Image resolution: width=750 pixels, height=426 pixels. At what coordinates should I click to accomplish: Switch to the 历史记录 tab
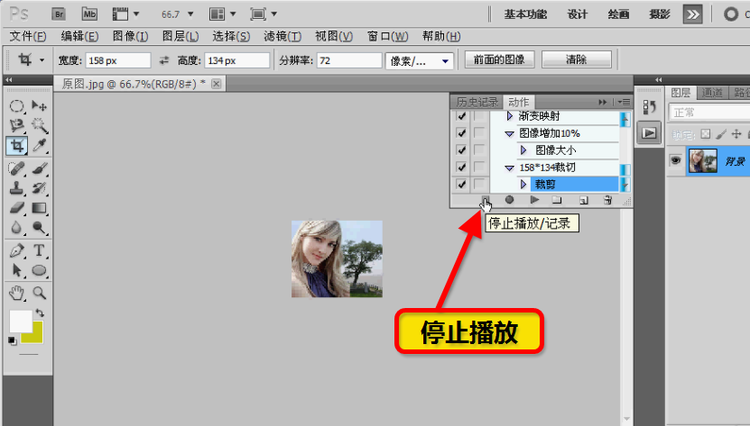click(x=477, y=102)
